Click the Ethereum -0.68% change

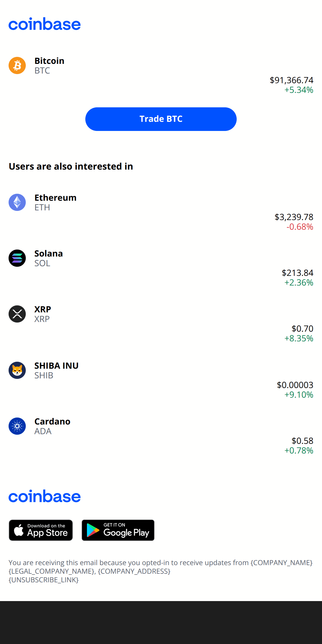click(300, 227)
